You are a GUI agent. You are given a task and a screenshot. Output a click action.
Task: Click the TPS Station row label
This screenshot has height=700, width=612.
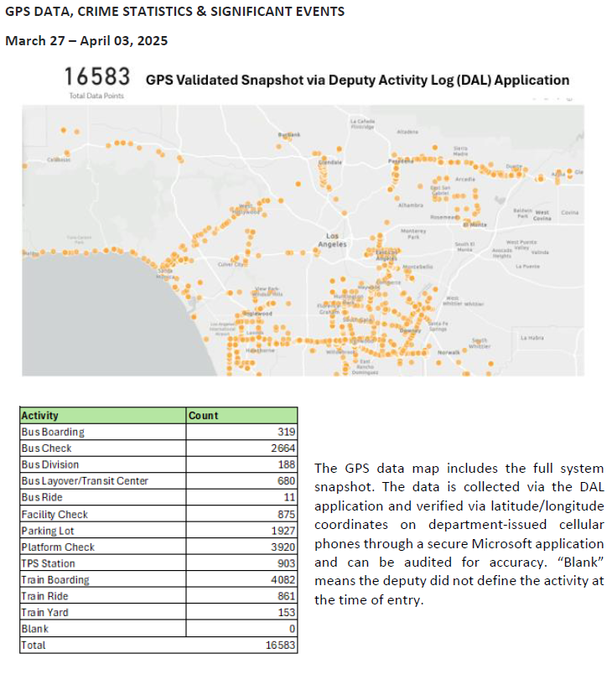(x=48, y=563)
